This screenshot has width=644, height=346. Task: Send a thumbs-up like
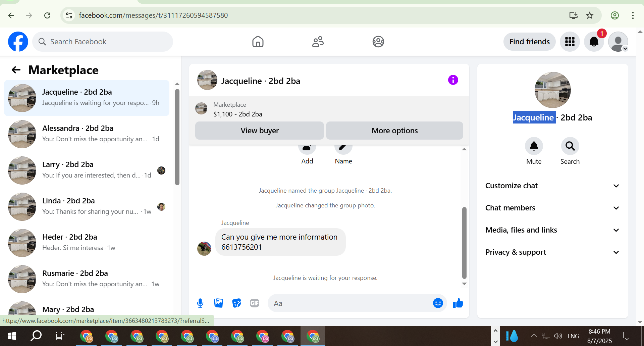[458, 303]
